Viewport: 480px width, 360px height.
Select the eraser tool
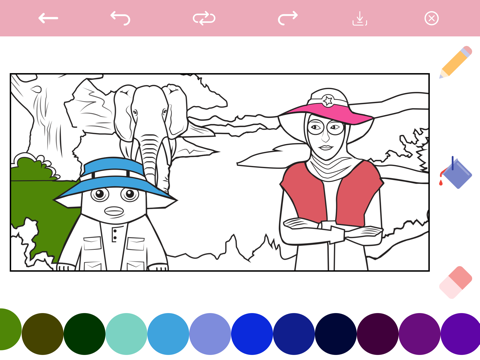(x=456, y=282)
